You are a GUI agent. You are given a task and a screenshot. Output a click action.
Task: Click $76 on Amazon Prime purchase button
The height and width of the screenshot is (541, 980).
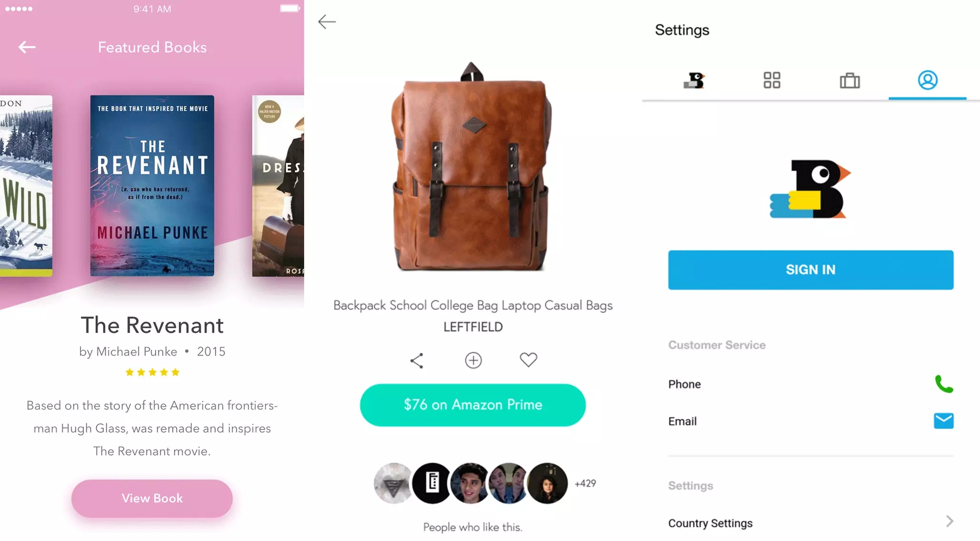(x=473, y=405)
